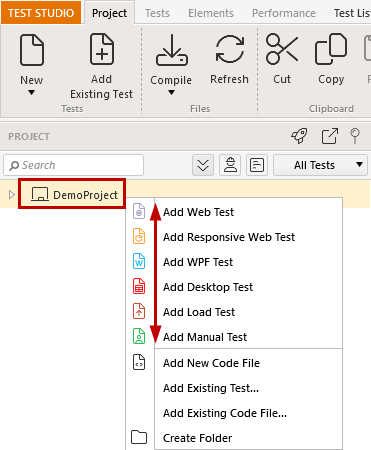This screenshot has height=450, width=371.
Task: Open the Tests ribbon tab
Action: point(157,13)
